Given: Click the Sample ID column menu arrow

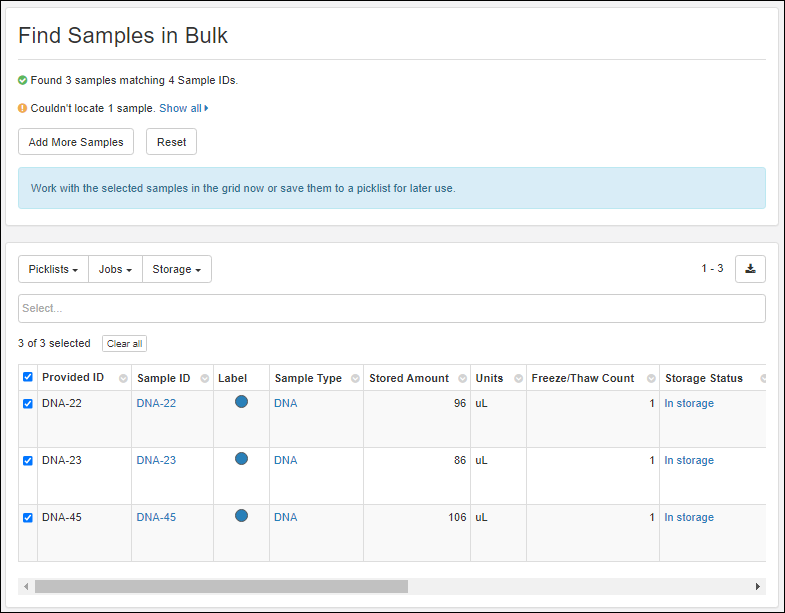Looking at the screenshot, I should 204,379.
